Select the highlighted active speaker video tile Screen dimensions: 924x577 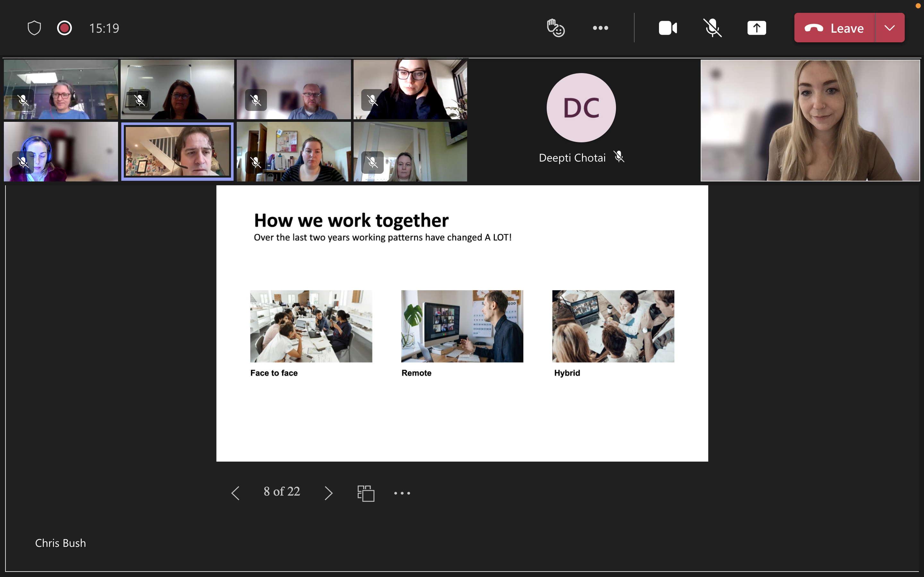pyautogui.click(x=177, y=152)
